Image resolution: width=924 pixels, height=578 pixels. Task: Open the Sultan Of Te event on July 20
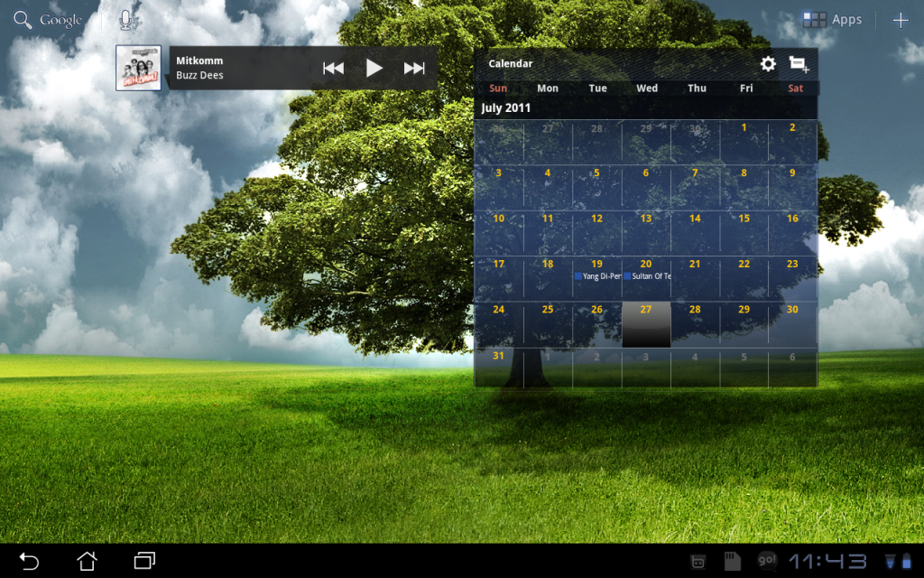coord(646,275)
